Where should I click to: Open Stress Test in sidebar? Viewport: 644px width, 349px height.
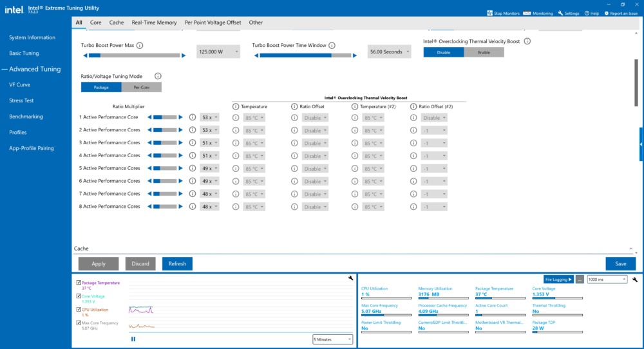click(x=21, y=100)
